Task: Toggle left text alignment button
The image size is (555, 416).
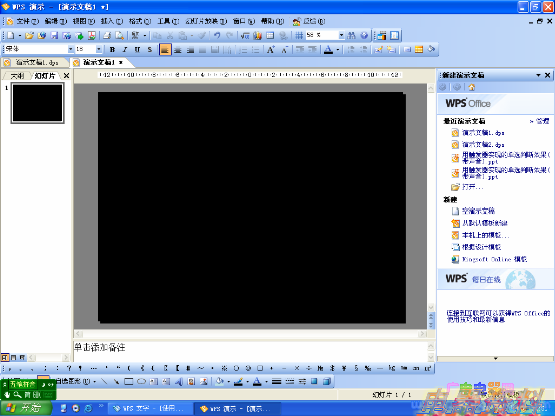Action: tap(165, 50)
